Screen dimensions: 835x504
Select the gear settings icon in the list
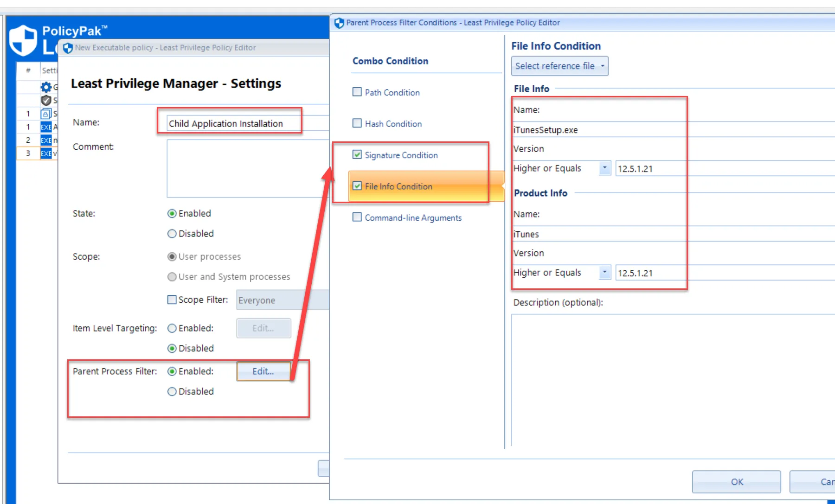click(46, 87)
